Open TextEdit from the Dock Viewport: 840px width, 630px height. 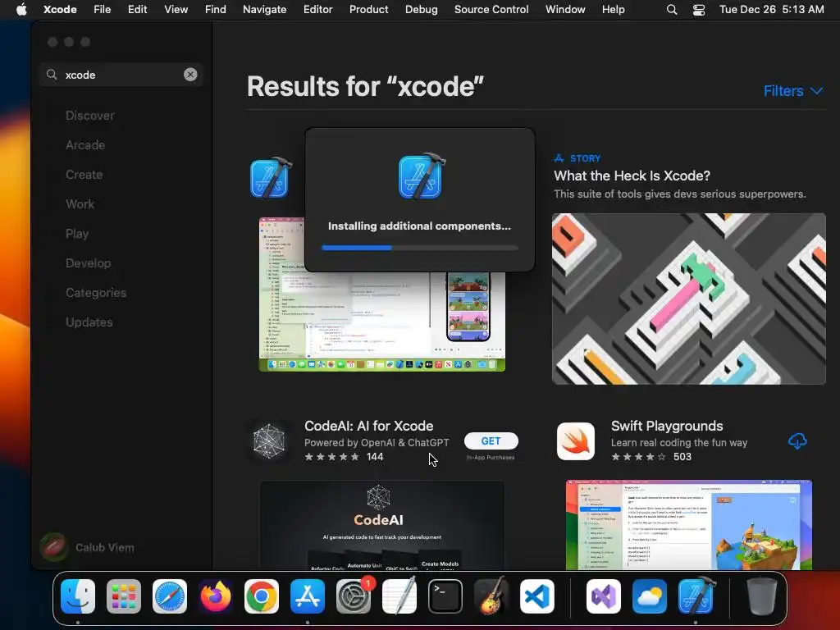(399, 596)
